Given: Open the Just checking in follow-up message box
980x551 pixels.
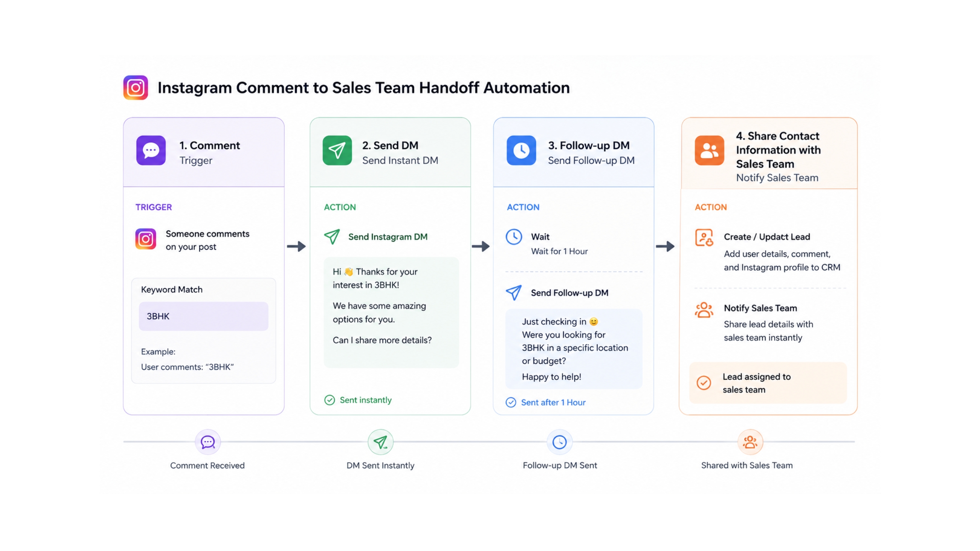Looking at the screenshot, I should [x=573, y=349].
